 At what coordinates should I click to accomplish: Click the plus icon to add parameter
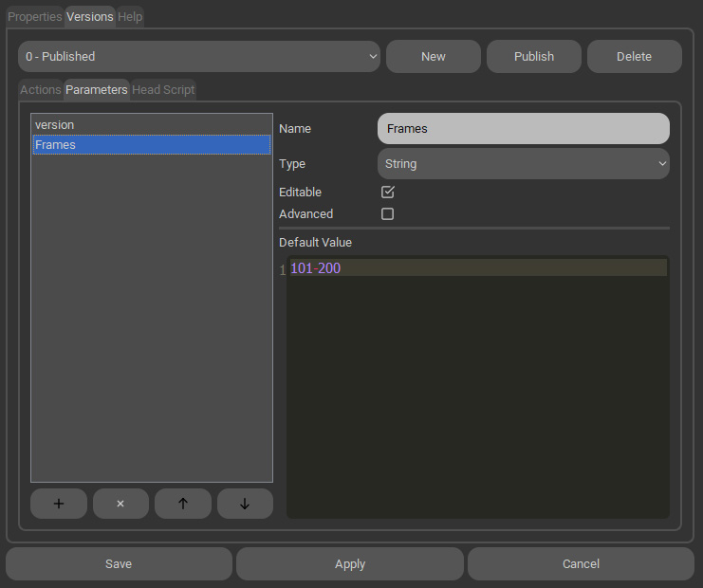[x=58, y=504]
